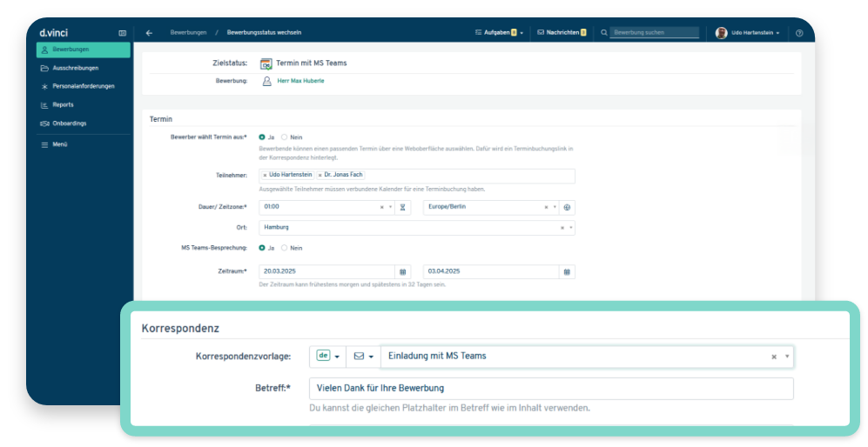Select Nein for Bewerber wählt Termin aus
Image resolution: width=868 pixels, height=447 pixels.
[x=285, y=137]
